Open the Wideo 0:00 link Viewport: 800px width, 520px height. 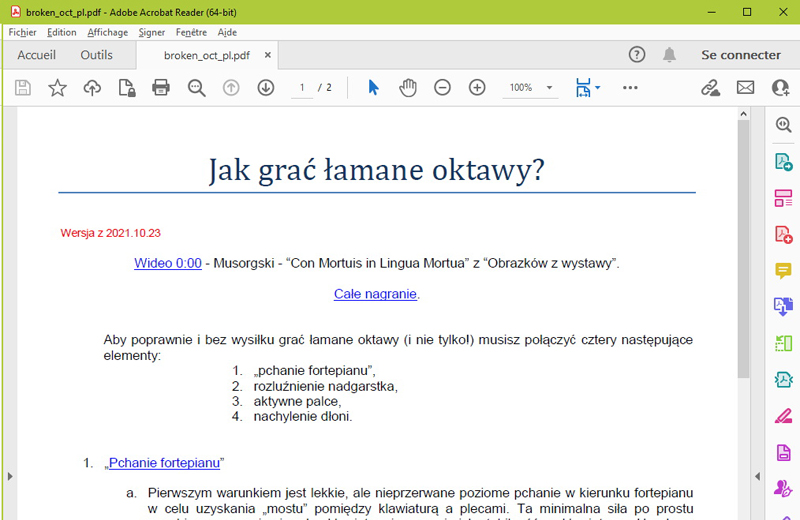tap(168, 263)
